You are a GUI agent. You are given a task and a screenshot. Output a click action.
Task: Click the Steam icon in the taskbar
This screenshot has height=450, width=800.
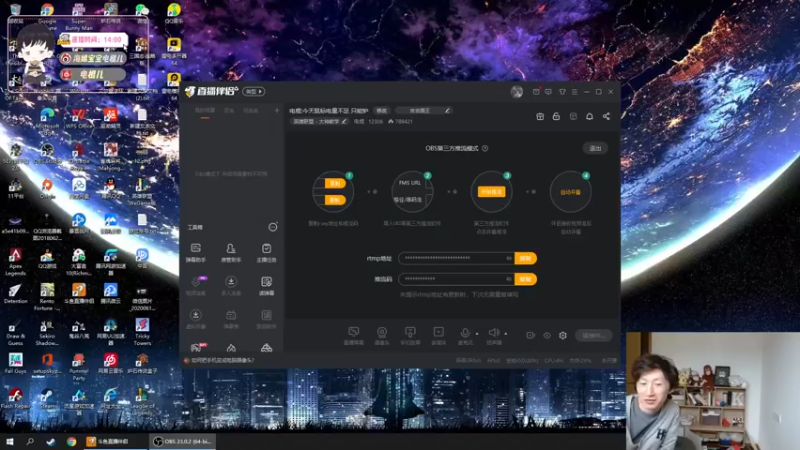tap(51, 442)
